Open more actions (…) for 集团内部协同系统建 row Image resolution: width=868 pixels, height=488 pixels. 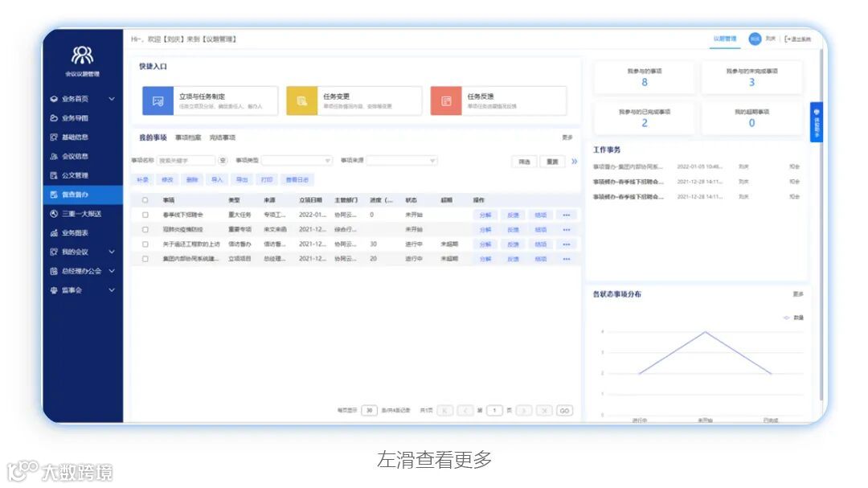point(567,259)
